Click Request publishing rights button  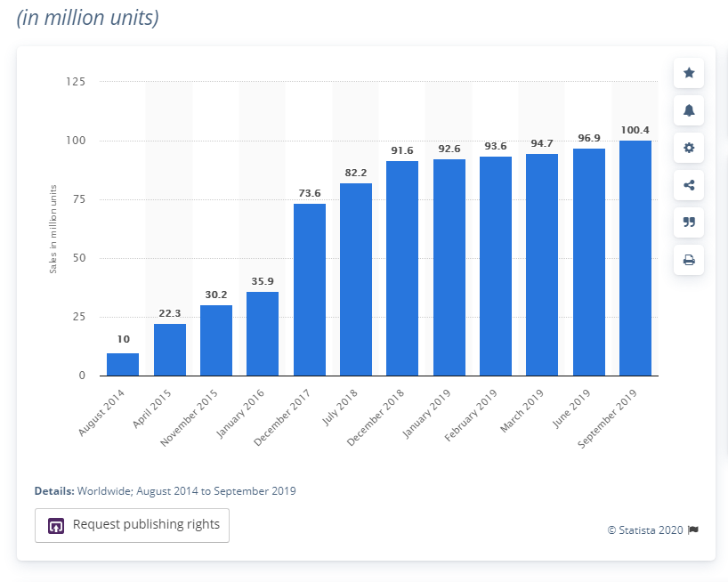click(x=132, y=525)
